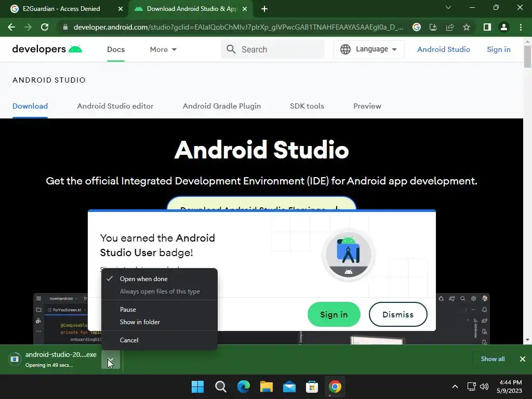The image size is (532, 399).
Task: Click the address bar URL
Action: pos(238,27)
